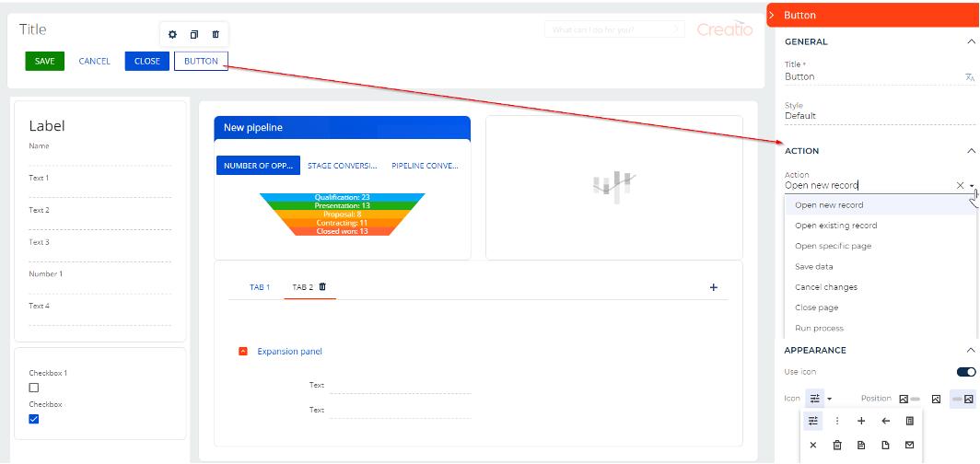This screenshot has height=464, width=980.
Task: Open the title translation icon
Action: click(x=969, y=76)
